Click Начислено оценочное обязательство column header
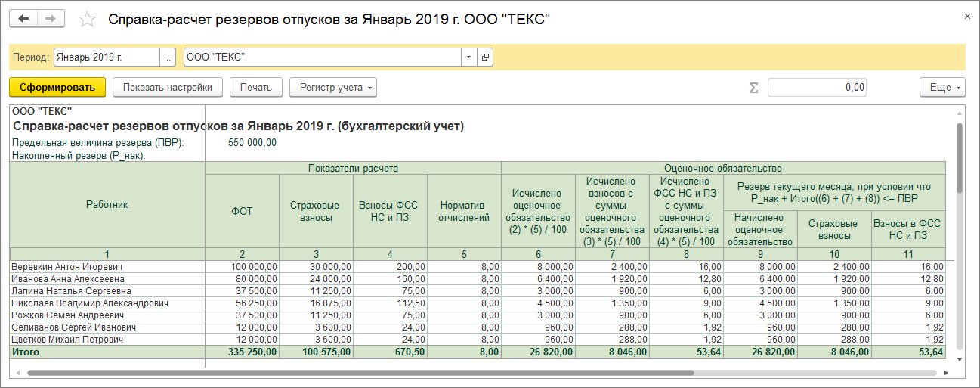 [x=762, y=229]
